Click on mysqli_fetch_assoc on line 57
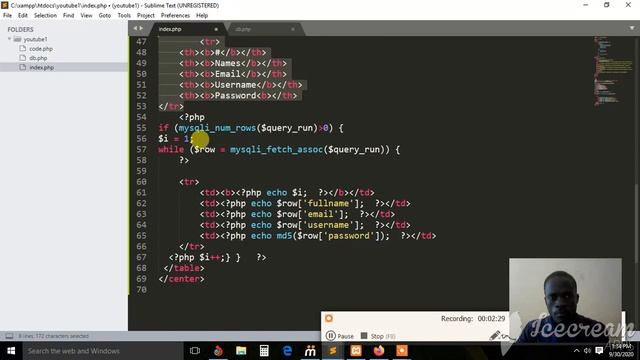Viewport: 640px width, 360px height. pyautogui.click(x=276, y=150)
